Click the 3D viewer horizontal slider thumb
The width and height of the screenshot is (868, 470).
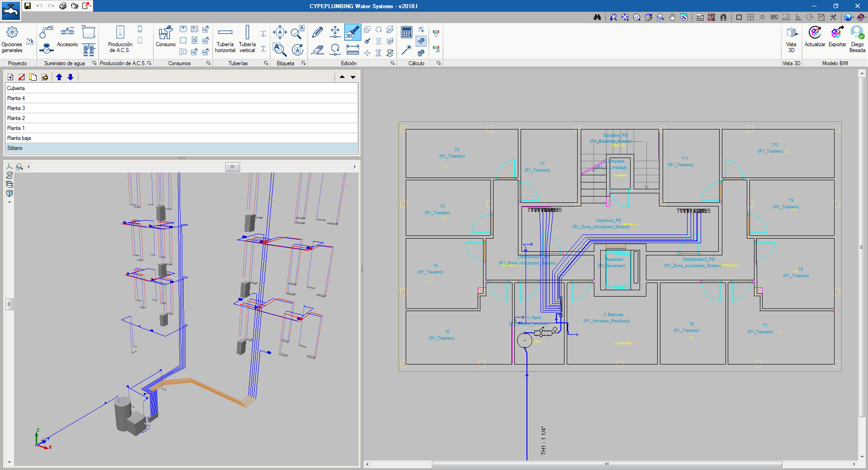[x=232, y=167]
